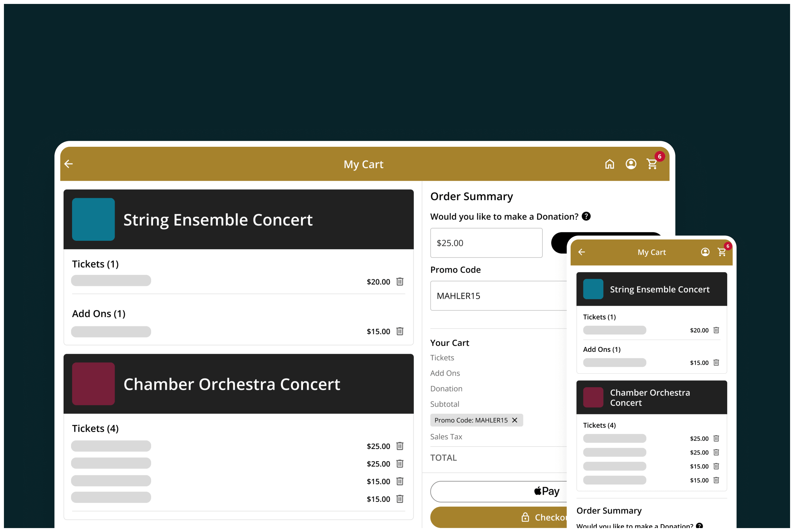Image resolution: width=794 pixels, height=532 pixels.
Task: Delete the $20.00 ticket in mobile view
Action: 716,330
